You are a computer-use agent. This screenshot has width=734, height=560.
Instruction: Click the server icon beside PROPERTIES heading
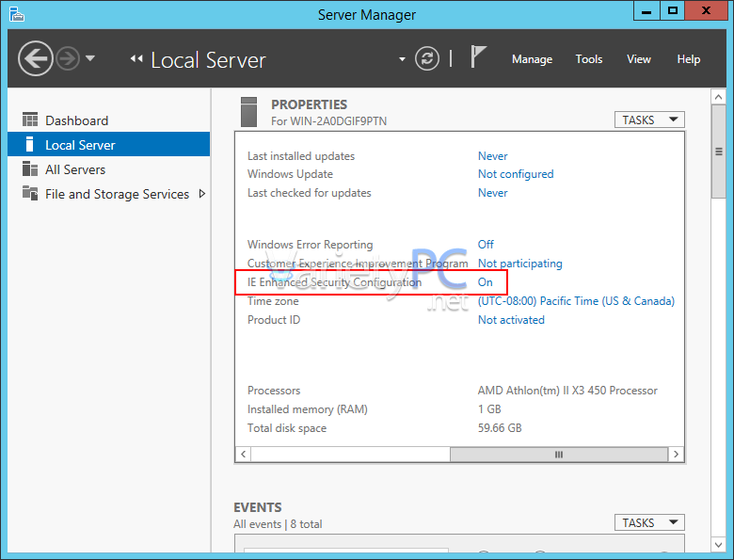coord(249,112)
